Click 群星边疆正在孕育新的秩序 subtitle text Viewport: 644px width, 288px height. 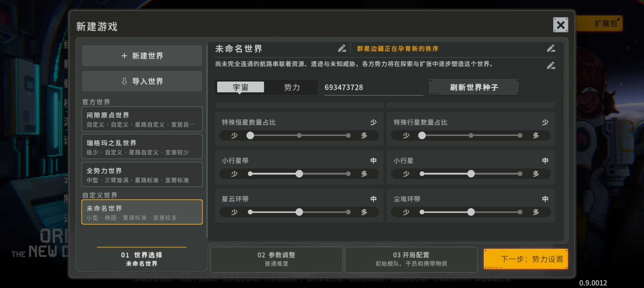pyautogui.click(x=398, y=49)
